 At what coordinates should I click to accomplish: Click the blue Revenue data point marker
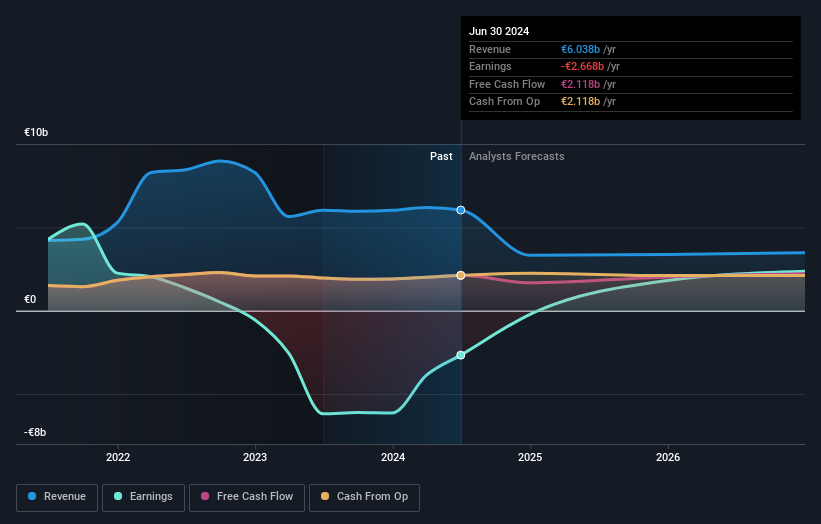click(461, 210)
